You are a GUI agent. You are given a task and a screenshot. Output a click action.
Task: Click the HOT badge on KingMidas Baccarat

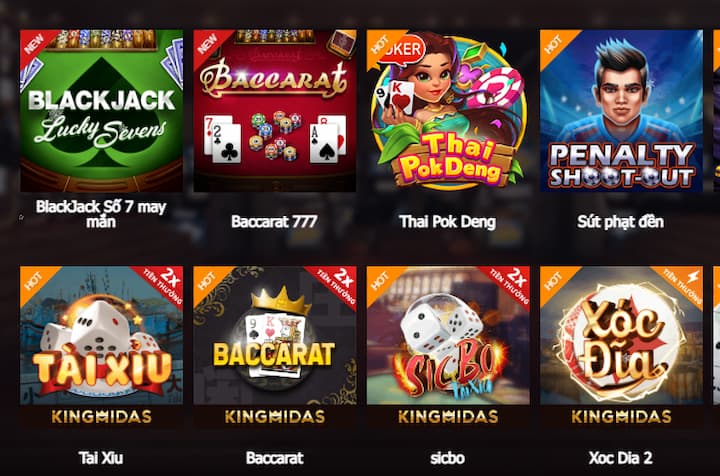pyautogui.click(x=207, y=280)
